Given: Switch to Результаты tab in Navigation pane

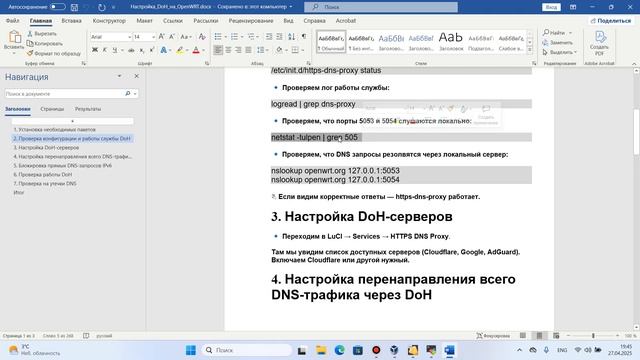Looking at the screenshot, I should (88, 109).
